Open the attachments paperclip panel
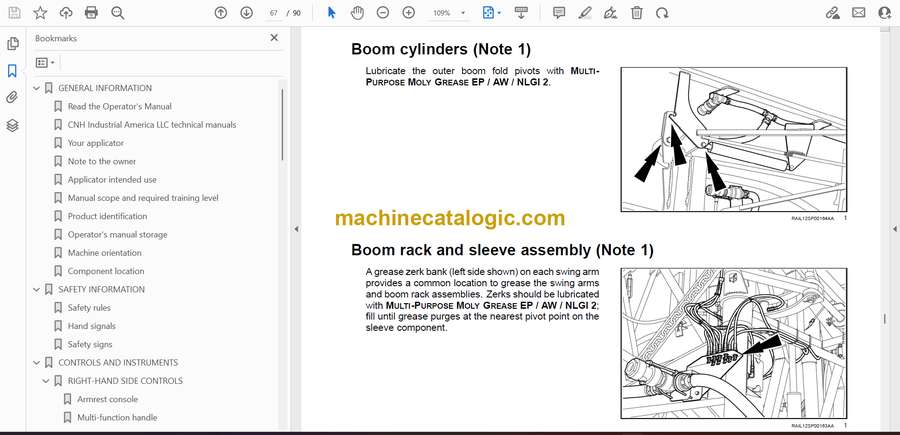The image size is (900, 435). click(13, 98)
